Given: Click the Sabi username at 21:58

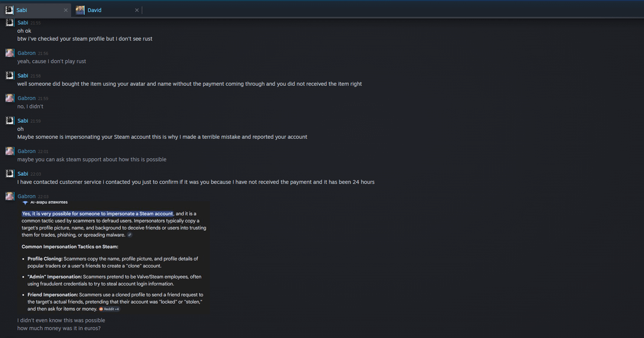Looking at the screenshot, I should pyautogui.click(x=23, y=76).
